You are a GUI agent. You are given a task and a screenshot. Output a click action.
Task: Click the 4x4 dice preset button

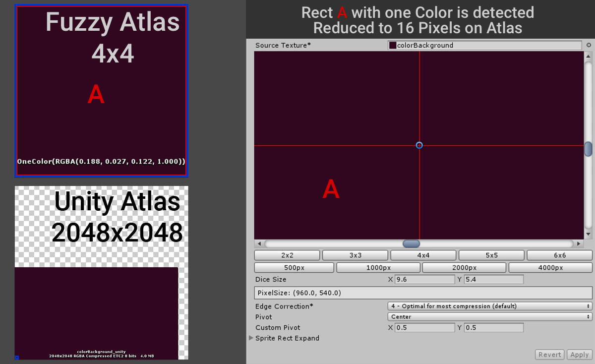coord(423,255)
